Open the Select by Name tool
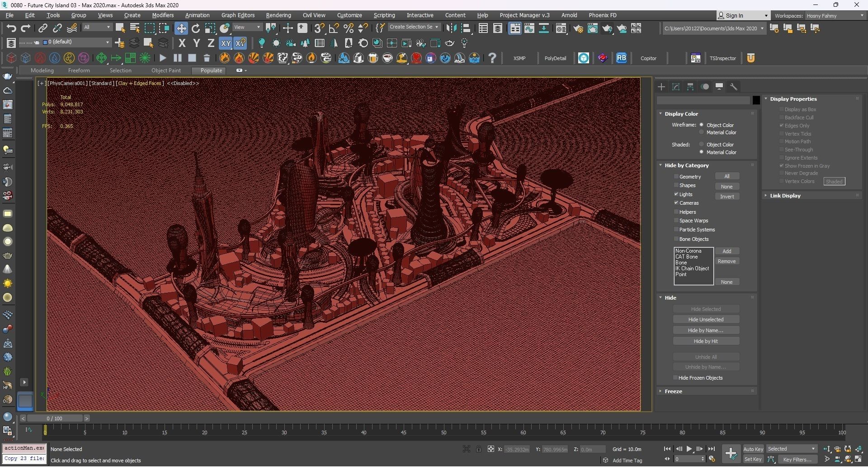Image resolution: width=868 pixels, height=470 pixels. [134, 28]
